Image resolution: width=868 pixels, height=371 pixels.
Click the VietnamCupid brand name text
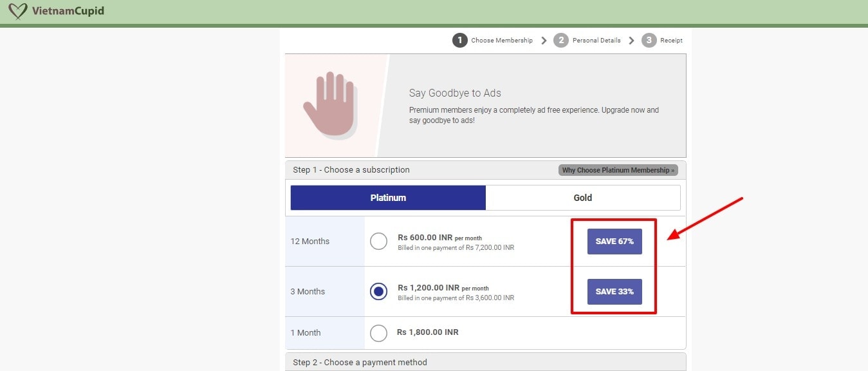tap(70, 11)
